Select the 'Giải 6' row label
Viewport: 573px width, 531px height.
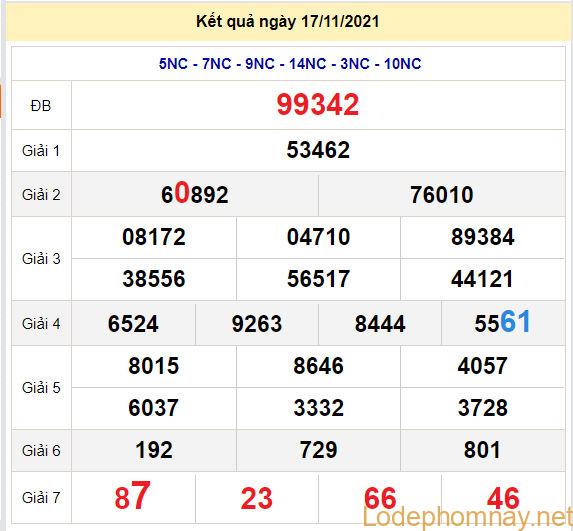41,451
